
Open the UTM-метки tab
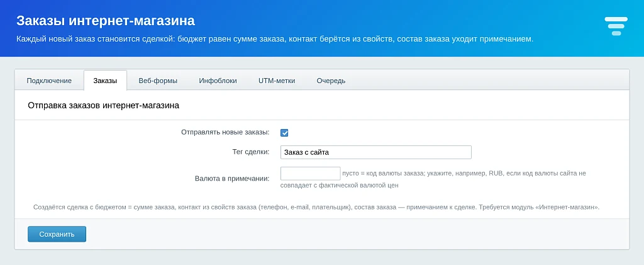tap(277, 81)
